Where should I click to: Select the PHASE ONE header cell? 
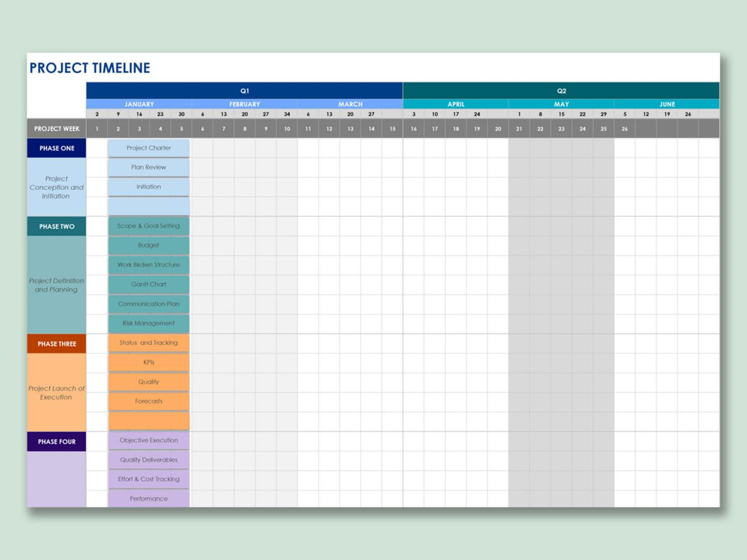[x=56, y=147]
